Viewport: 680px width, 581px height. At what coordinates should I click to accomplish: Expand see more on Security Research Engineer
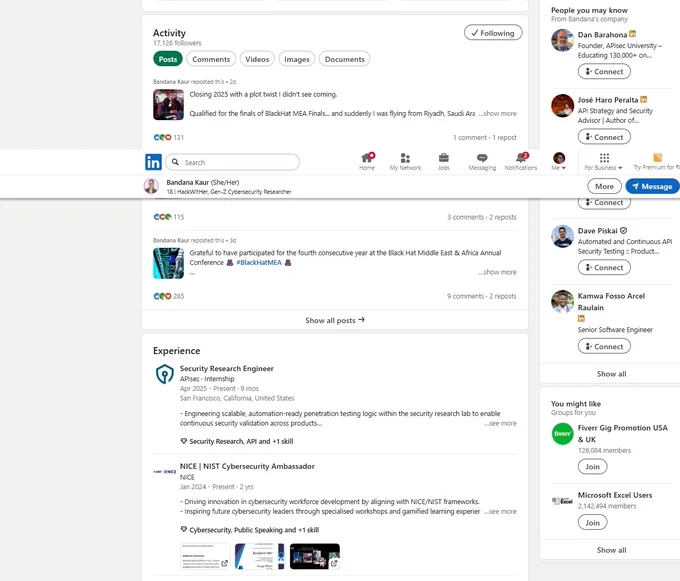500,423
